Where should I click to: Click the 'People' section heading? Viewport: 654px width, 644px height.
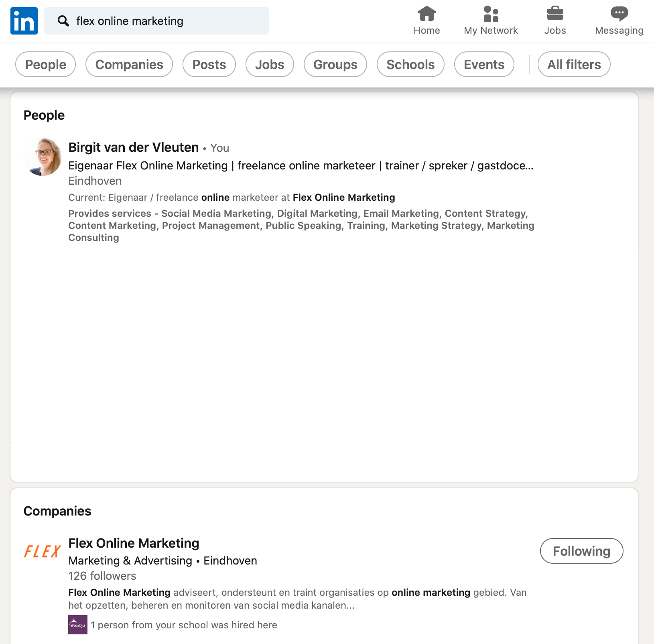[44, 115]
